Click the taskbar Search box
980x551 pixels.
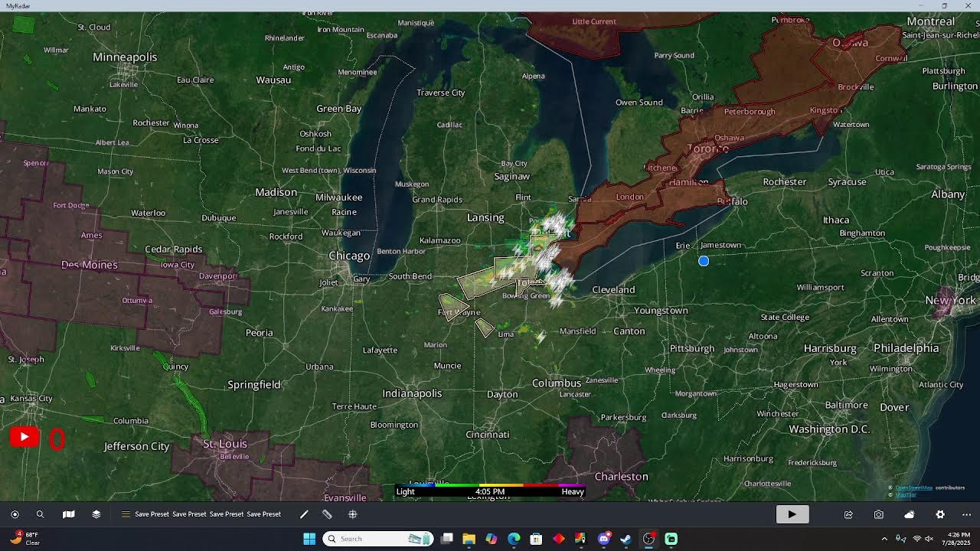point(378,539)
